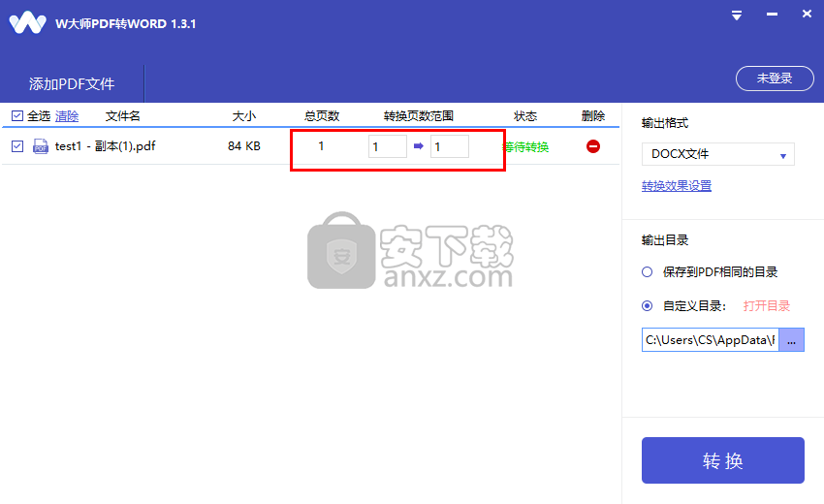Screen dimensions: 824x504
Task: Minimize the application window
Action: [772, 16]
